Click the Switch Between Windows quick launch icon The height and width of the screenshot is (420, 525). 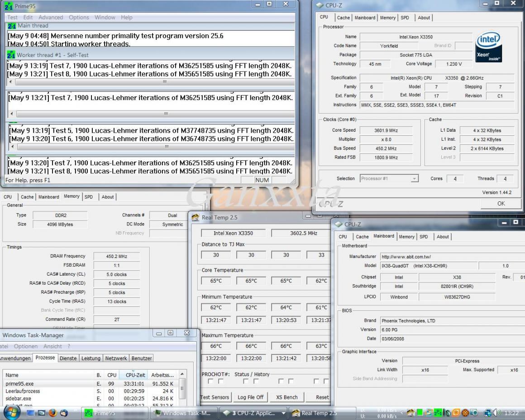42,413
